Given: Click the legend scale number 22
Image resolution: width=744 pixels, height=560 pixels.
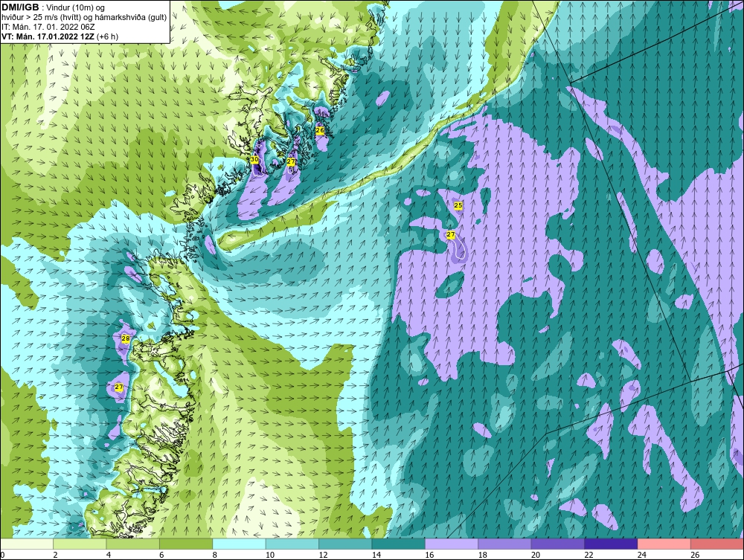Looking at the screenshot, I should [589, 556].
